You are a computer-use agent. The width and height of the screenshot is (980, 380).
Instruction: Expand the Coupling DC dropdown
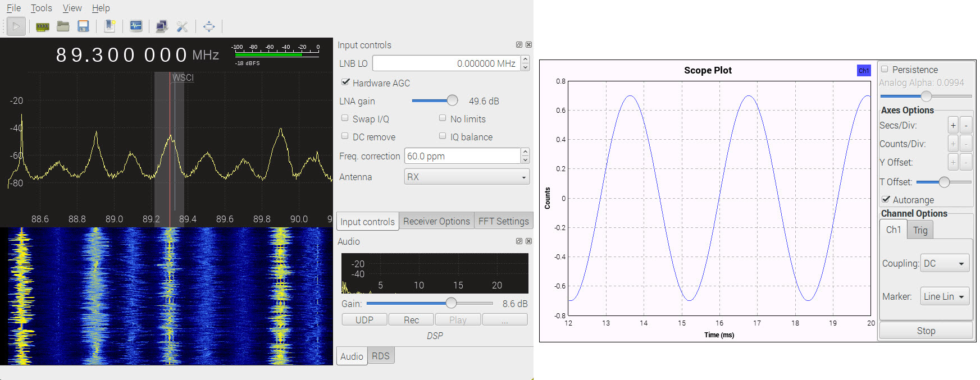[x=945, y=263]
